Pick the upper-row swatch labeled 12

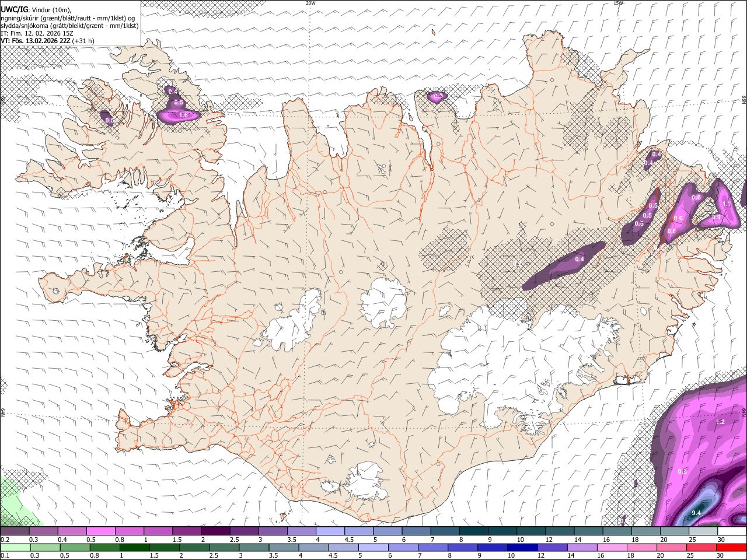pos(560,531)
